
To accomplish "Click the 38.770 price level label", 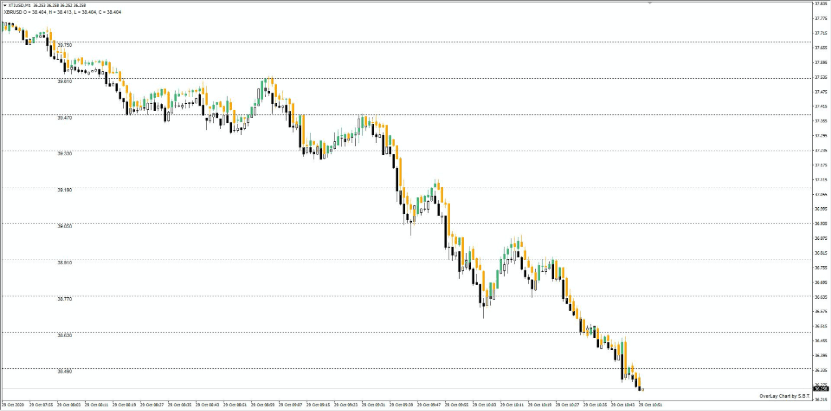I will (64, 299).
